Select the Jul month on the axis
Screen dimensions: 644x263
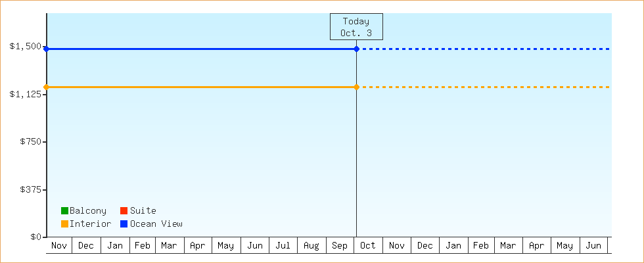pos(283,245)
